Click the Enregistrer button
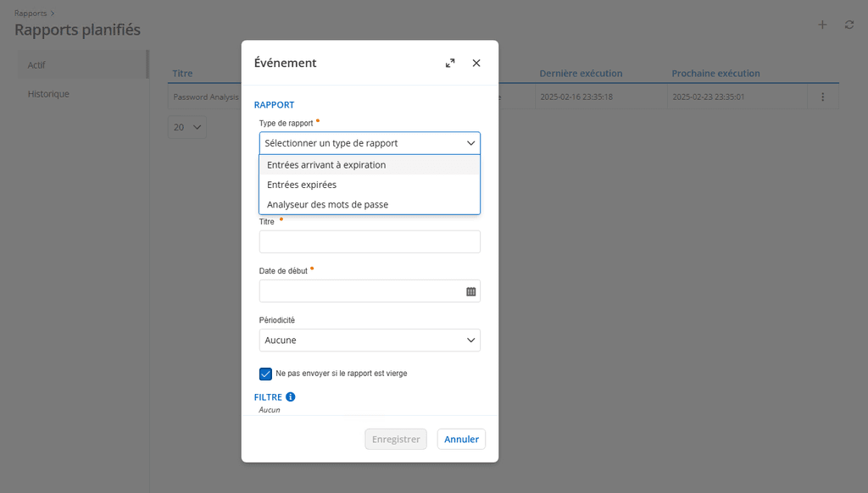The width and height of the screenshot is (868, 493). 396,439
